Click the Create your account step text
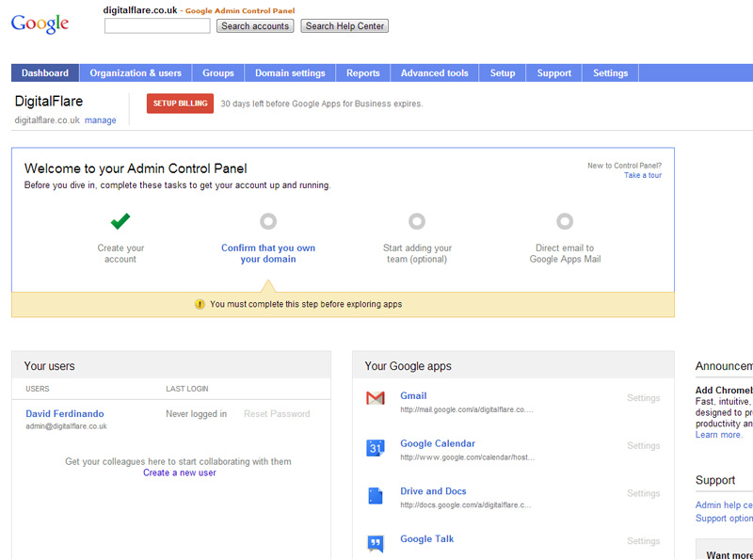The height and width of the screenshot is (560, 753). pos(120,253)
